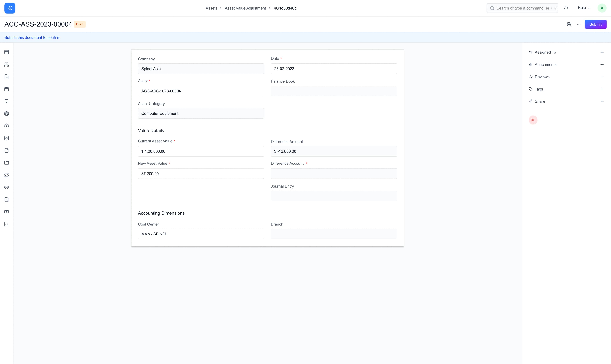Click the Bookmark icon in the sidebar
Viewport: 611px width, 364px height.
(x=6, y=101)
